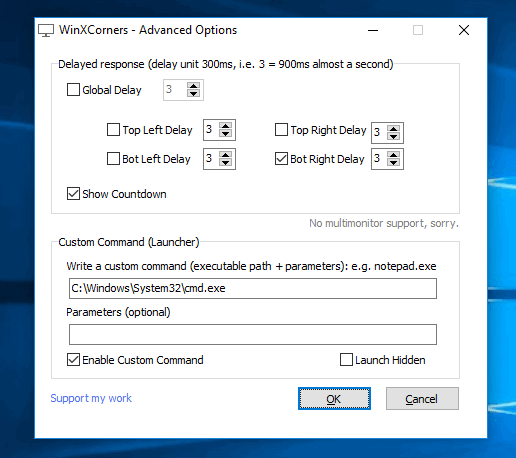Open the Support my work link
Image resolution: width=516 pixels, height=458 pixels.
click(91, 398)
